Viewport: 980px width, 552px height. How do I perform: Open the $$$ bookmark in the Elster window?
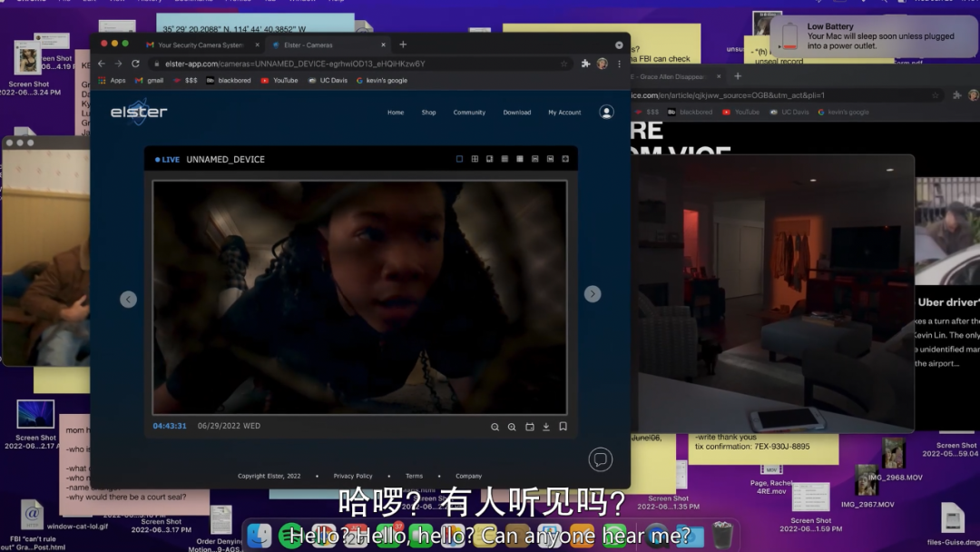coord(185,80)
